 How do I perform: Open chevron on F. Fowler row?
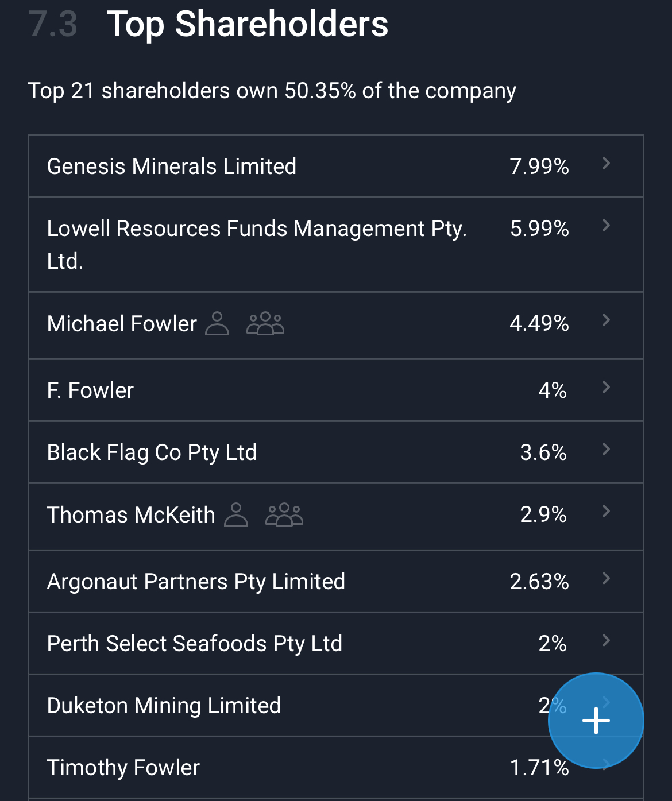606,388
